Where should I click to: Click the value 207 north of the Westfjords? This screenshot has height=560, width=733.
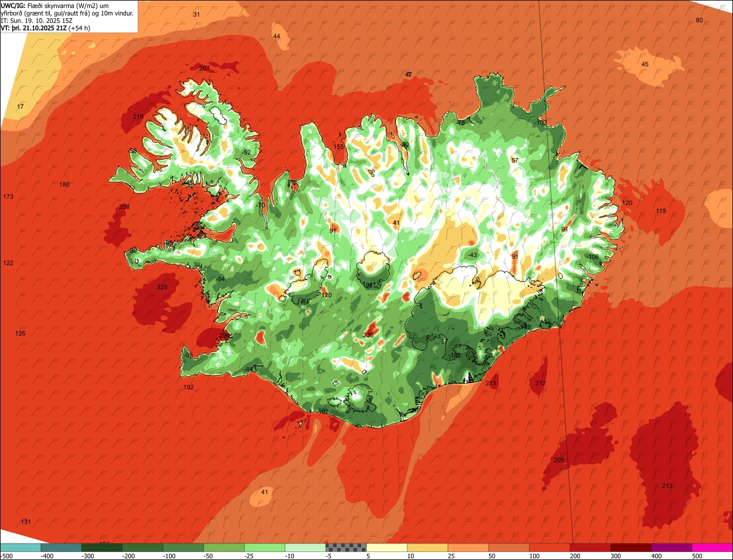coord(204,68)
